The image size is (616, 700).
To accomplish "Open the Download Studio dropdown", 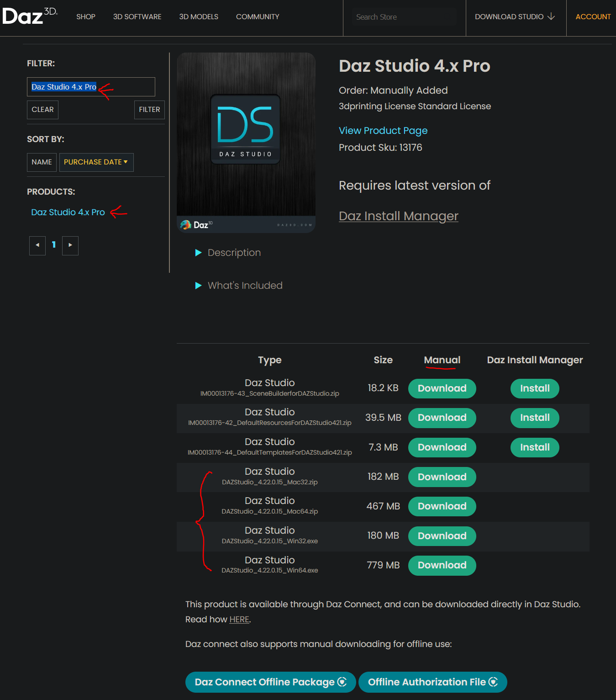I will click(x=515, y=17).
